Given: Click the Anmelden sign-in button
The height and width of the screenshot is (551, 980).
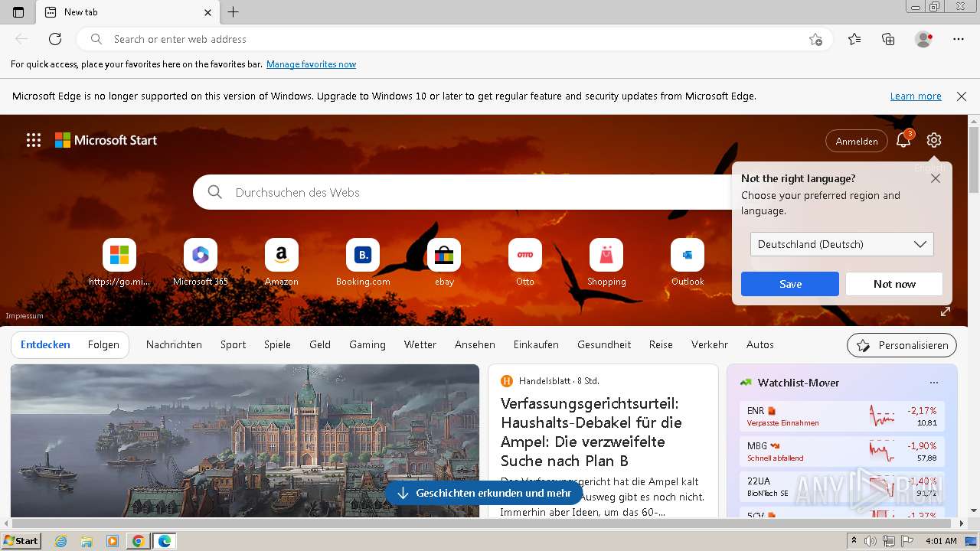Looking at the screenshot, I should coord(857,141).
